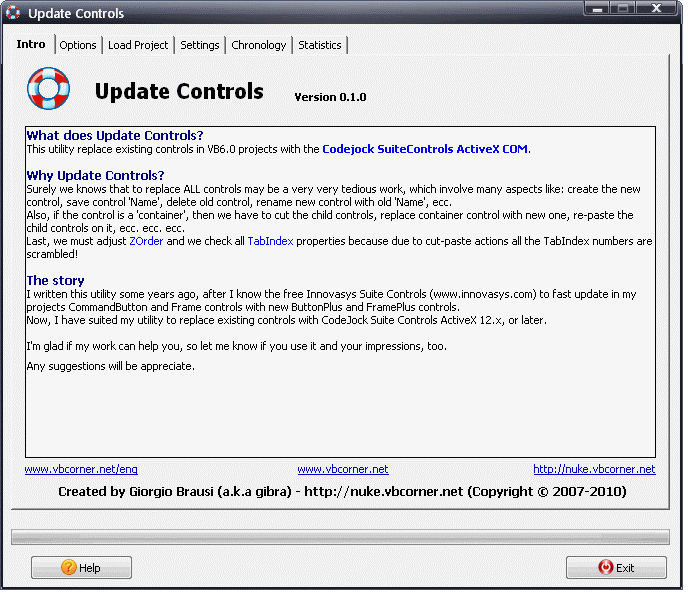Select the Settings tab

199,45
